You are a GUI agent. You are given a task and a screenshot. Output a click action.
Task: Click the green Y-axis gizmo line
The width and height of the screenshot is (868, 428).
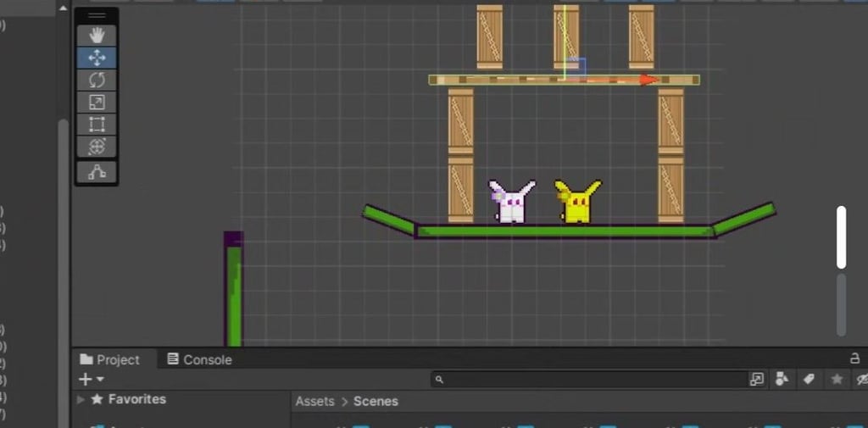(x=564, y=39)
